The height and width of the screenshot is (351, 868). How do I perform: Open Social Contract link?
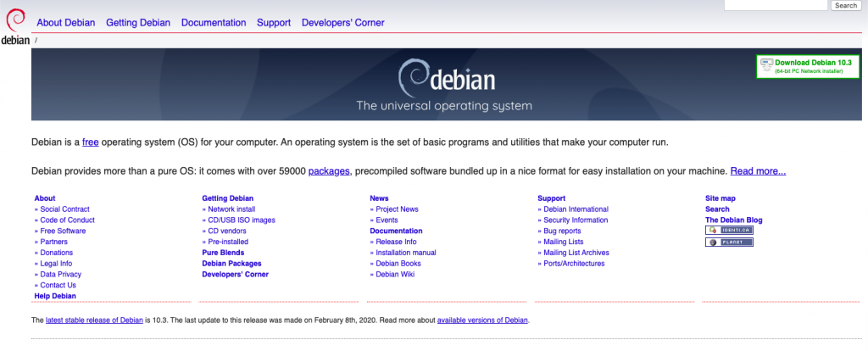pos(64,209)
